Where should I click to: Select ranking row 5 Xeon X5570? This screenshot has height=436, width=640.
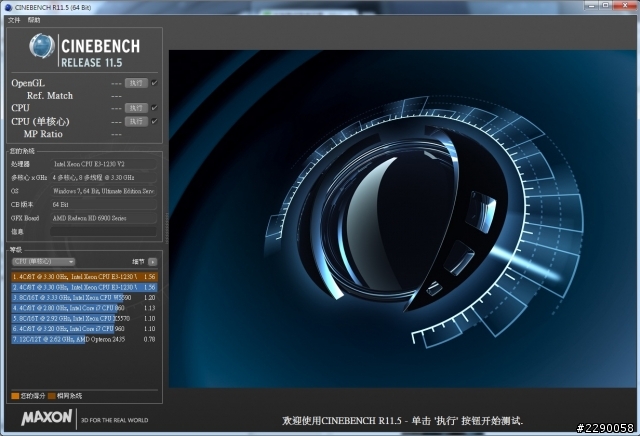[x=84, y=318]
